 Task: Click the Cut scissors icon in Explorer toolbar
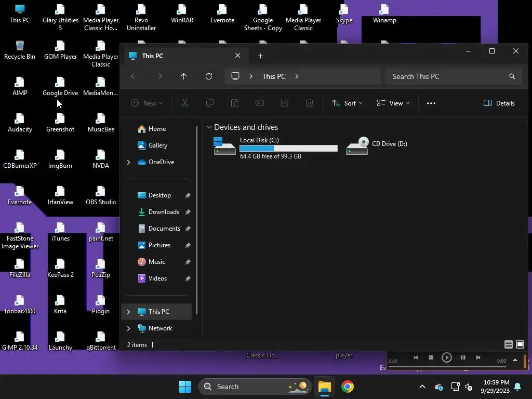[184, 103]
